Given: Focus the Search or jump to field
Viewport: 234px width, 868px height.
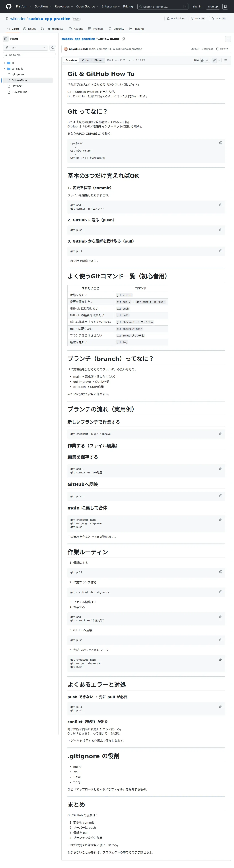Looking at the screenshot, I should 163,6.
